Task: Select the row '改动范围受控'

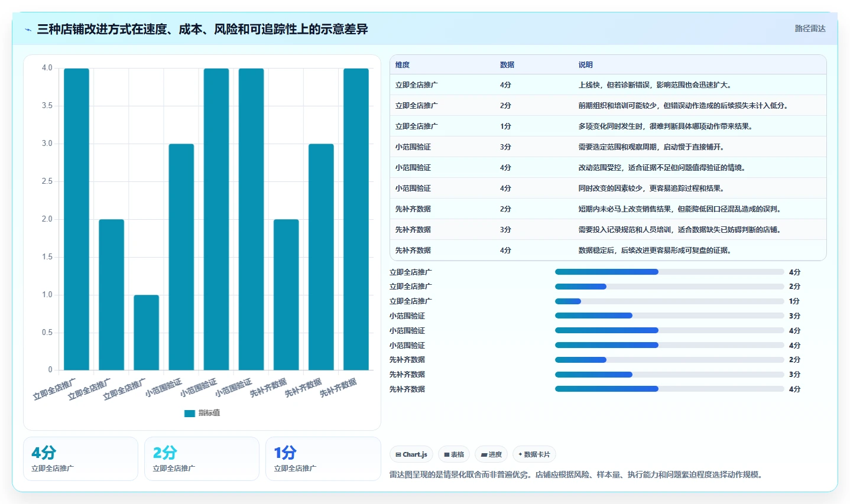Action: [608, 168]
